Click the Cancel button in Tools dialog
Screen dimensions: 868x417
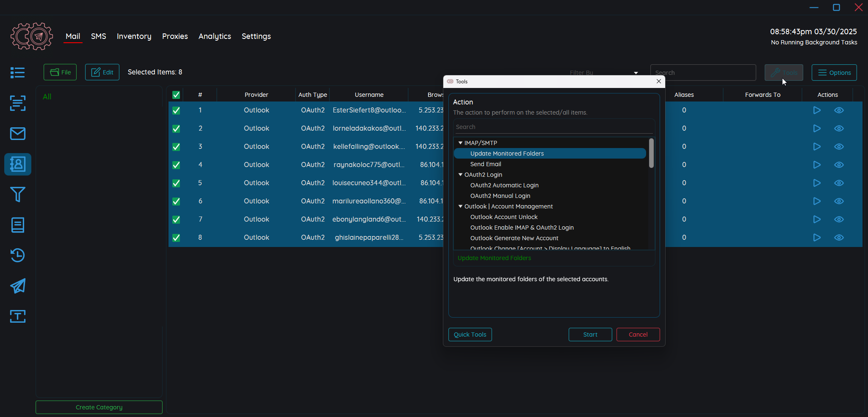(x=638, y=335)
